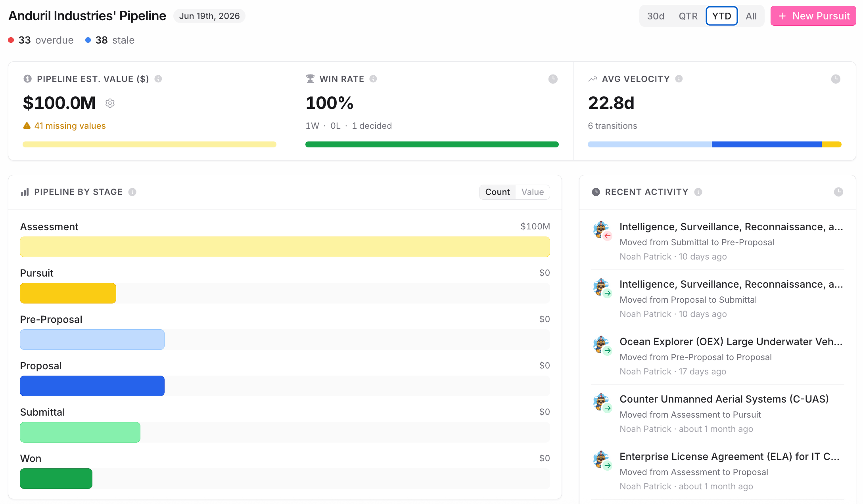Click the yellow pipeline value progress bar

150,145
